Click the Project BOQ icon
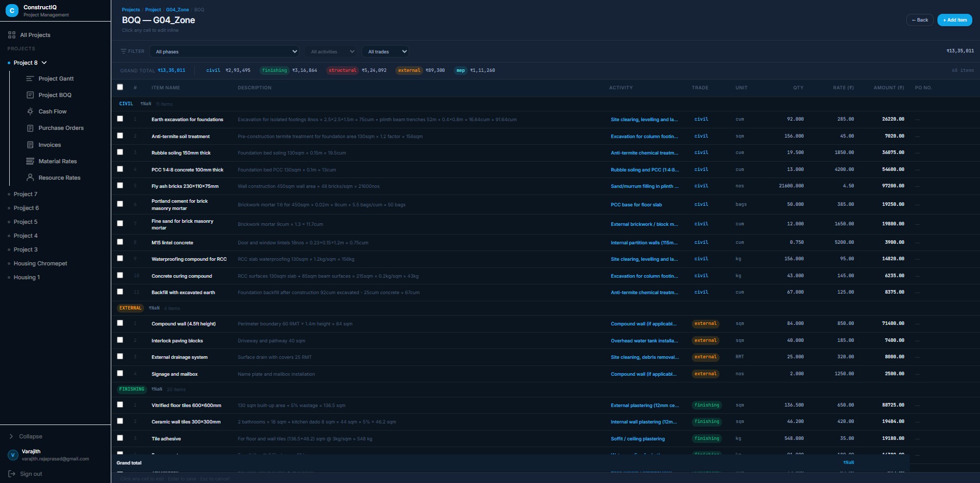 30,95
